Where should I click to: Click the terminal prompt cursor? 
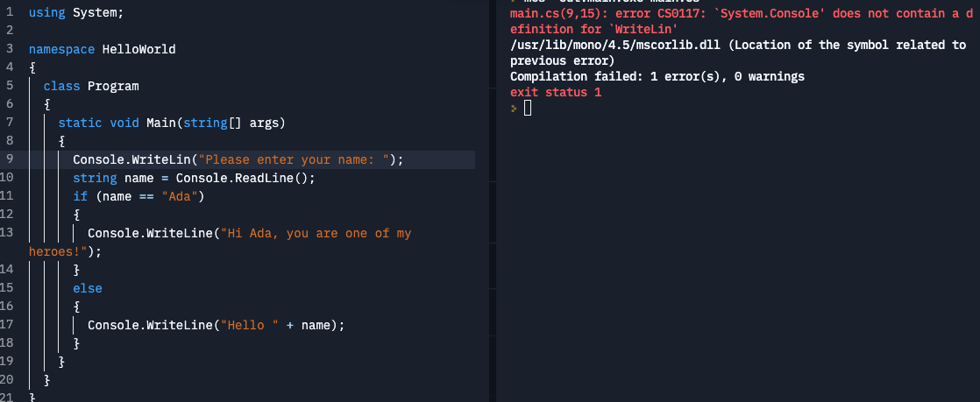coord(527,109)
